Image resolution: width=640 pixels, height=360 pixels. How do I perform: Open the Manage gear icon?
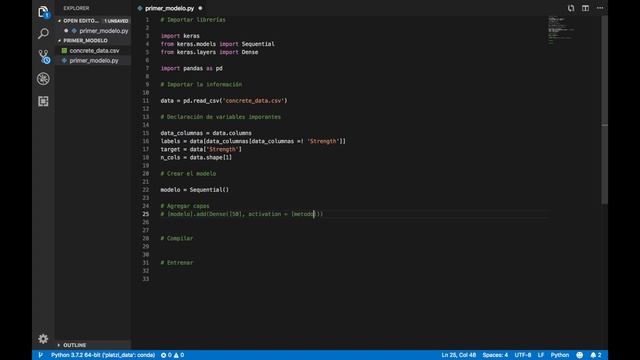pos(43,338)
